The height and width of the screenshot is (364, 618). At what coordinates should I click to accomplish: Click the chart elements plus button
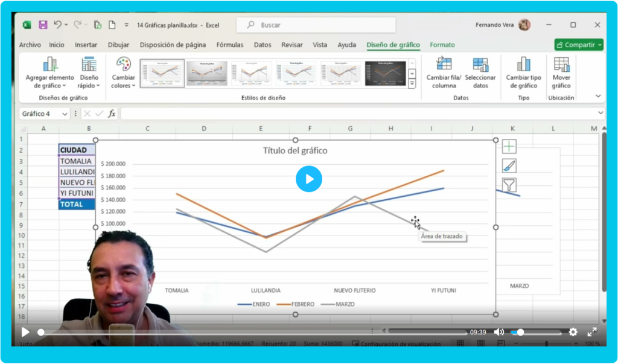coord(509,147)
